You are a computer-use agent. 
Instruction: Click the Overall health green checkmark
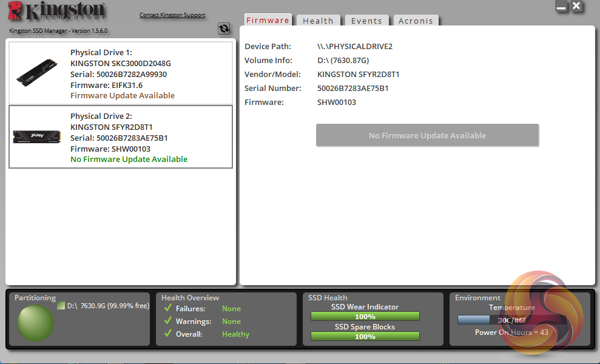167,334
